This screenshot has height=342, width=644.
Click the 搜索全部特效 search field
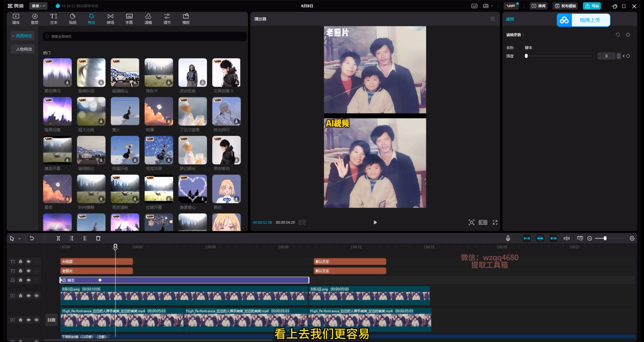[144, 37]
